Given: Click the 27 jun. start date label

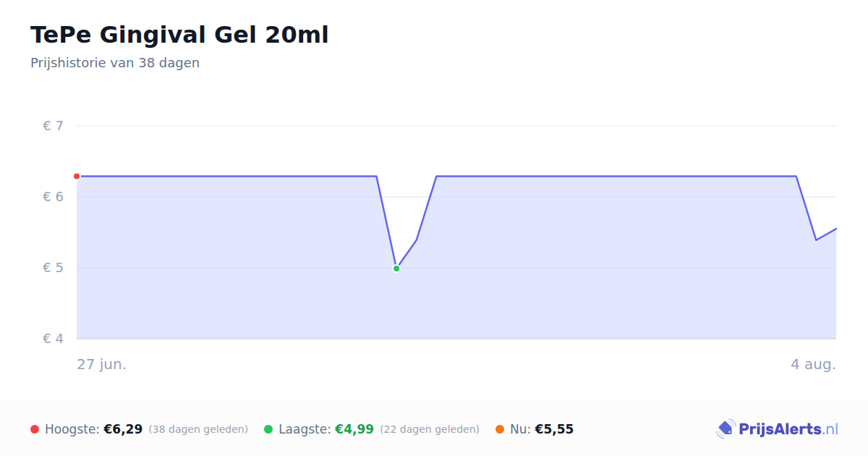Looking at the screenshot, I should pyautogui.click(x=102, y=364).
